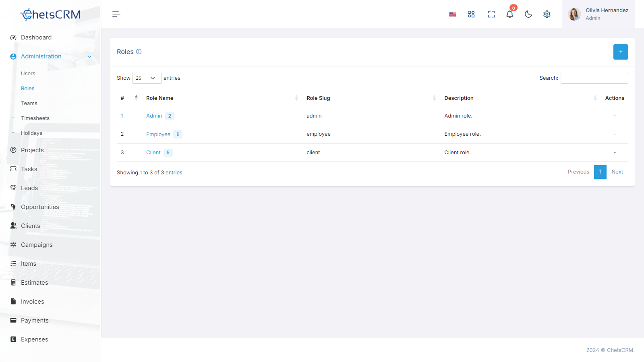Click the Tasks sidebar icon
The height and width of the screenshot is (362, 644).
13,169
